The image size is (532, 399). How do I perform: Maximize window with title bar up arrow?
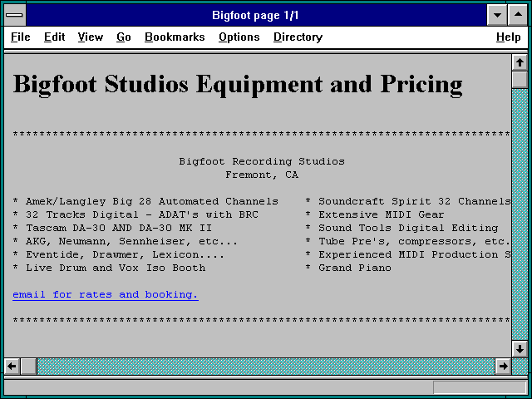[518, 15]
